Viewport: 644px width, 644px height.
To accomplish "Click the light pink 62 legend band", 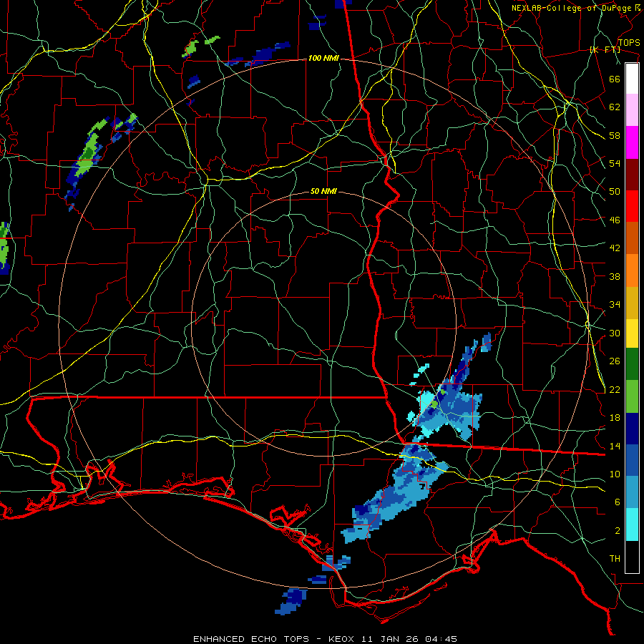I will click(632, 109).
